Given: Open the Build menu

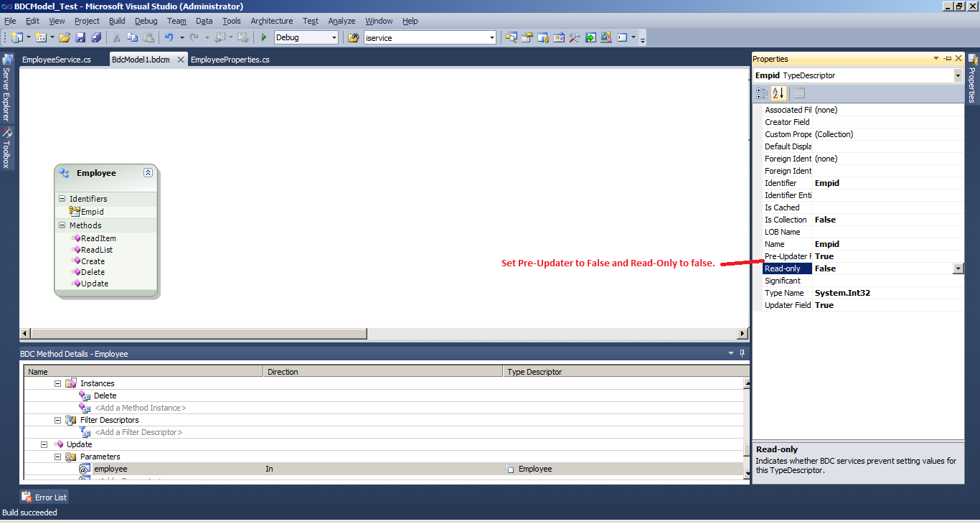Looking at the screenshot, I should click(x=117, y=21).
